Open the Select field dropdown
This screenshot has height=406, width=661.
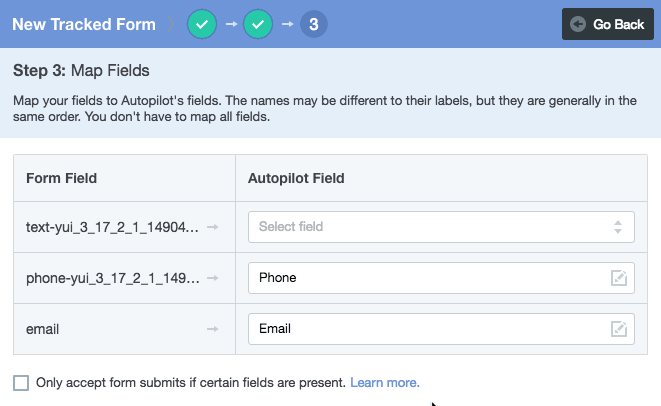point(441,227)
